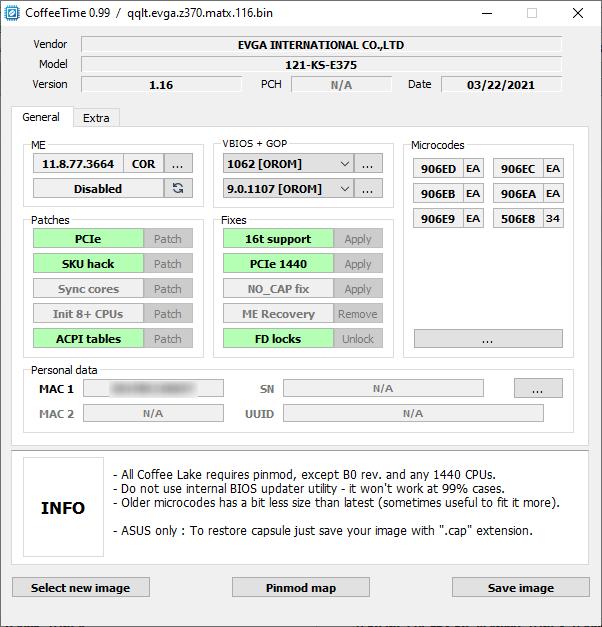
Task: Click Unlock button for FD locks
Action: tap(358, 339)
